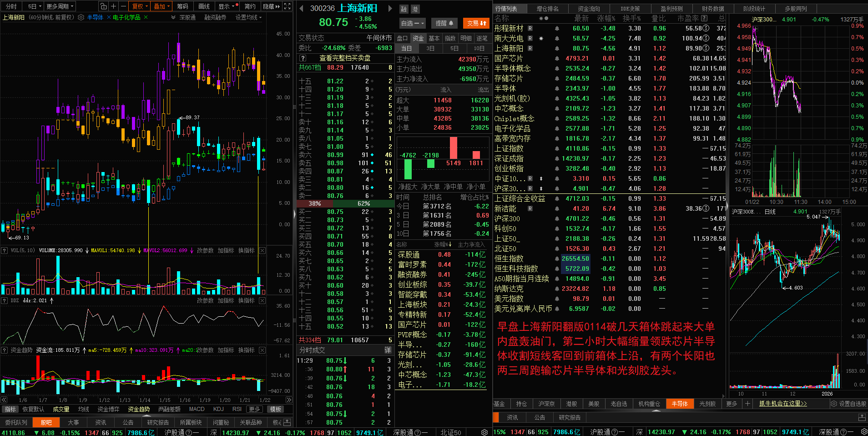
Task: Expand more indicators with 更多 dropdown
Action: pos(254,409)
